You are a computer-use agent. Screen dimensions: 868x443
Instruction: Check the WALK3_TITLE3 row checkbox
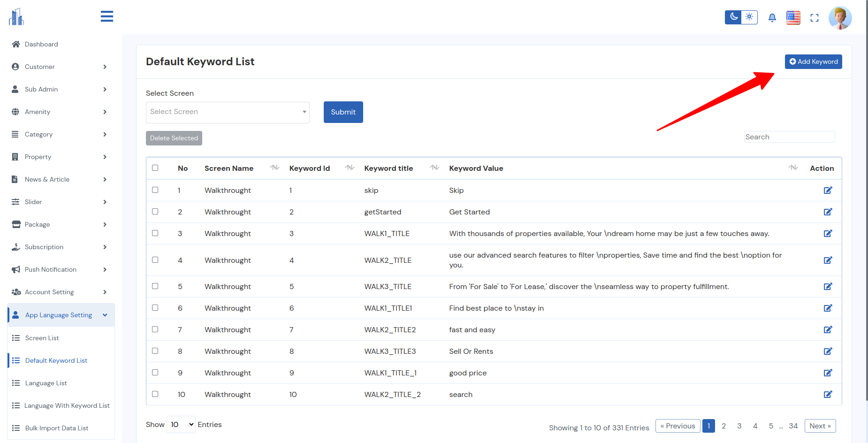point(155,351)
